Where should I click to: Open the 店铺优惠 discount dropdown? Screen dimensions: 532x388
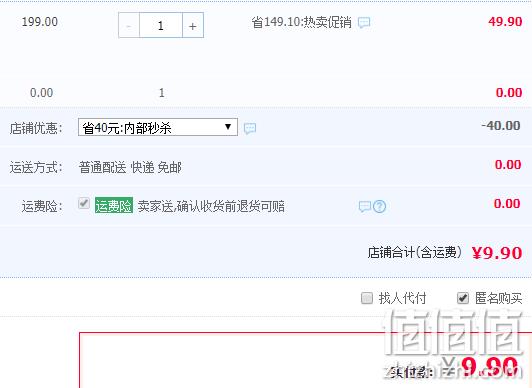point(158,127)
